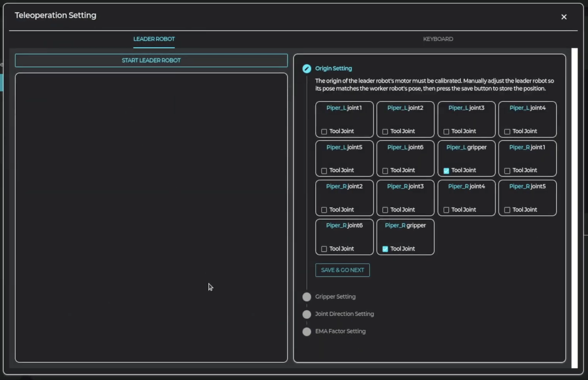Toggle Tool Joint for Piper_L joint6
The width and height of the screenshot is (588, 380).
click(385, 171)
